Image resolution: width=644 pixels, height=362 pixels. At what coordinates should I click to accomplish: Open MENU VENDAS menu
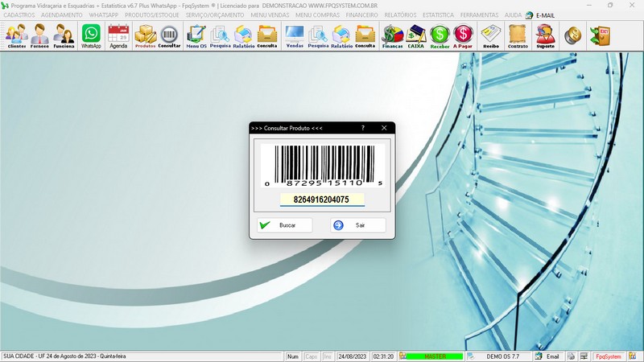pos(270,14)
